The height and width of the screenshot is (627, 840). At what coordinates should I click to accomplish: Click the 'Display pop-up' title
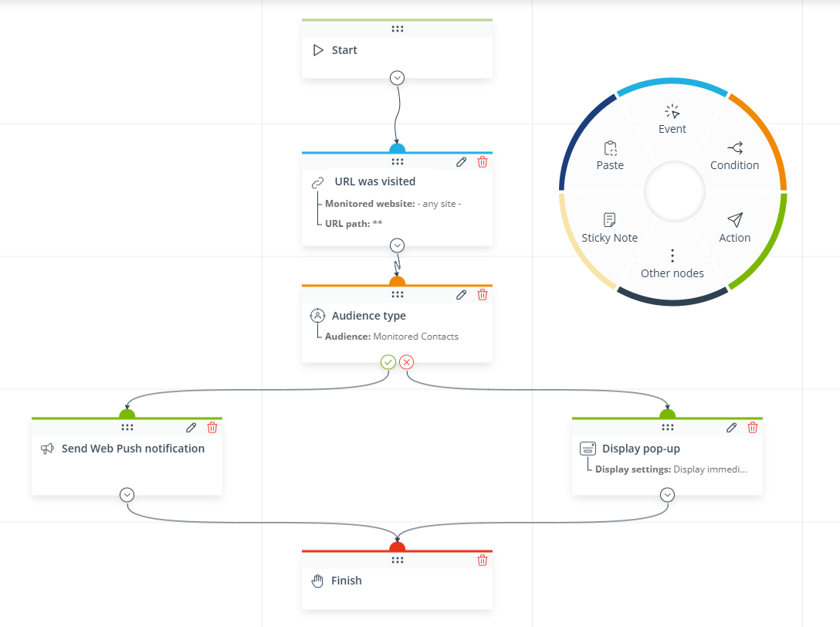(x=641, y=449)
